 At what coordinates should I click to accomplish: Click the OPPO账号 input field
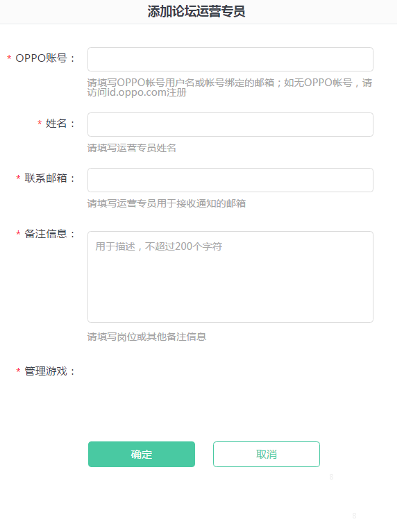point(230,59)
